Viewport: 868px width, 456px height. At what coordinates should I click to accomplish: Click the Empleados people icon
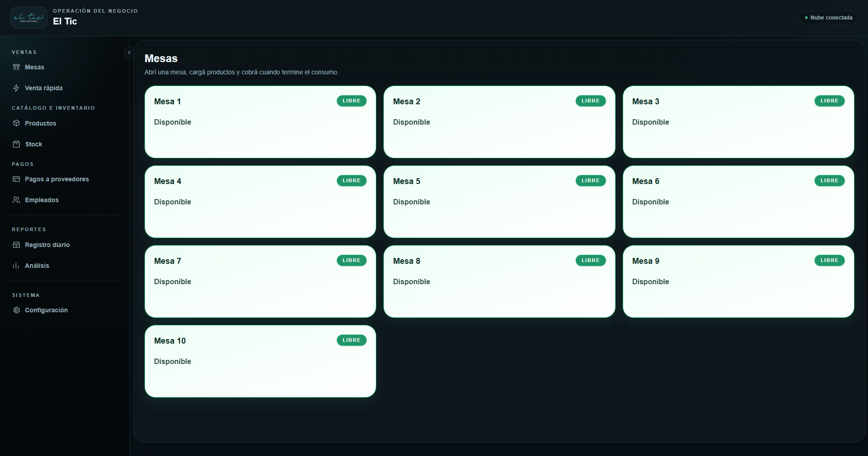[x=16, y=200]
